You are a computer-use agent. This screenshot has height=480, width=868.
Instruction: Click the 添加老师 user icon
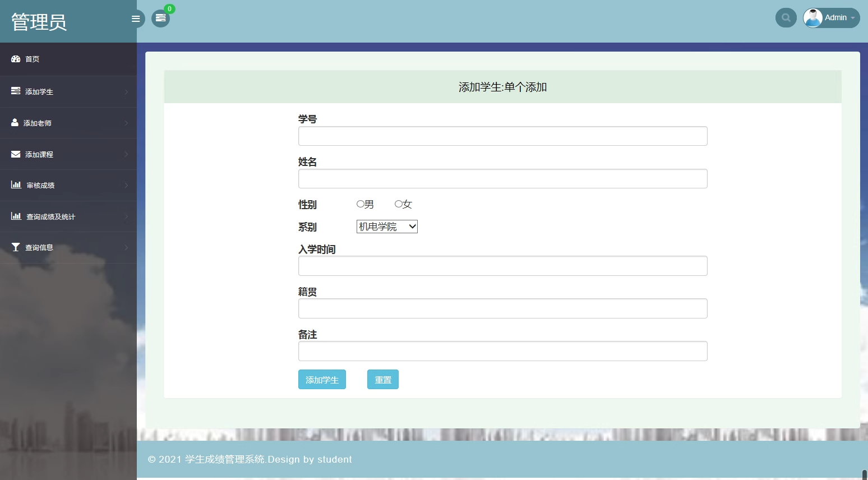point(15,122)
